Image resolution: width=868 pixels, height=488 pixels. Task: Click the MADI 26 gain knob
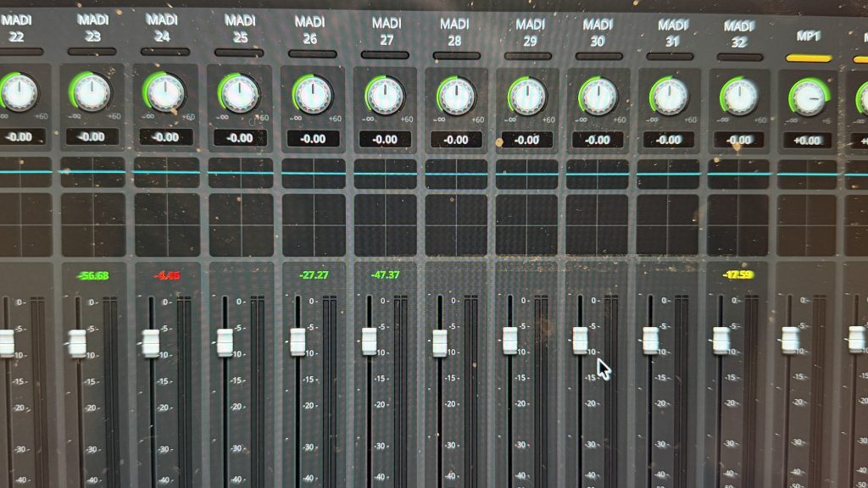313,95
